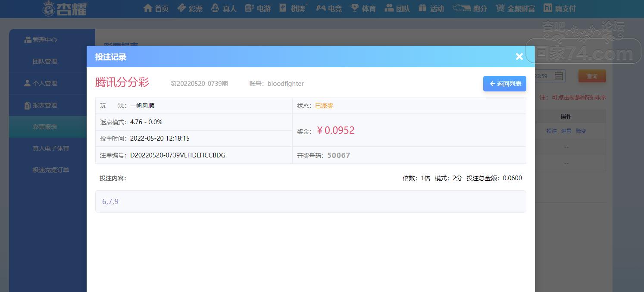Click the red note 可点击标题修改排序

(579, 97)
